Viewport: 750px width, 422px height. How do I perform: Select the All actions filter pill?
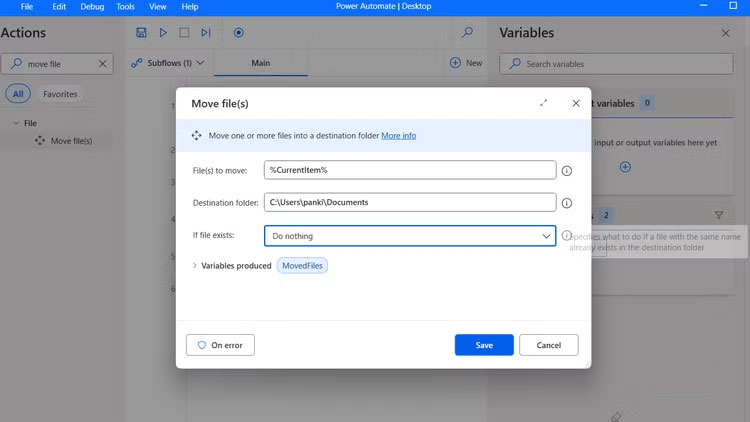[x=17, y=94]
